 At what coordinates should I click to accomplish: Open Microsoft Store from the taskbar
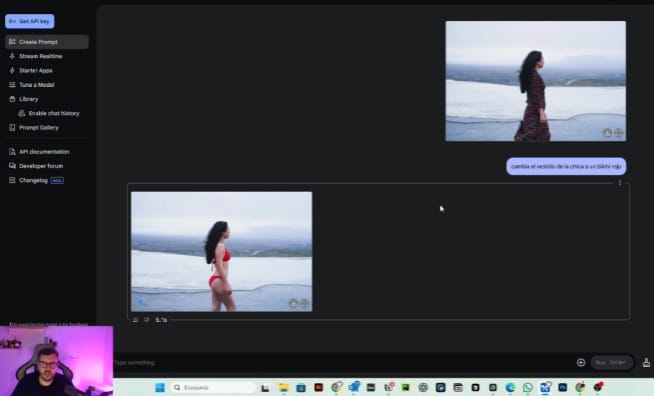point(301,388)
